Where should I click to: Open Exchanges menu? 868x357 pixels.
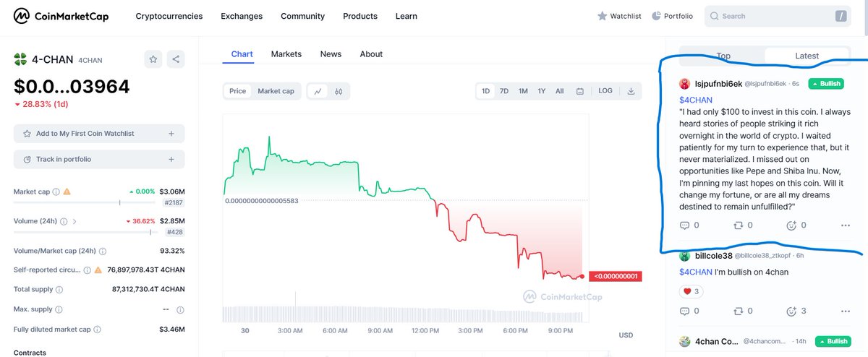(242, 16)
